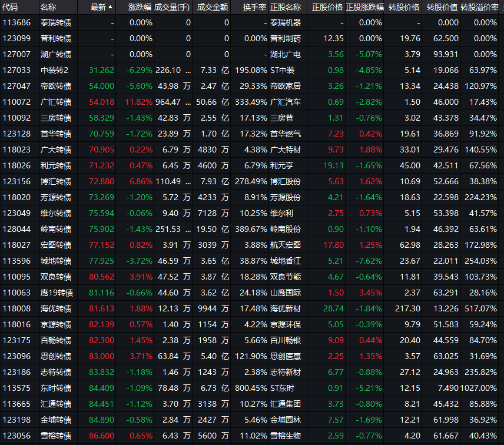Click bond name 帝欧转债

[56, 86]
